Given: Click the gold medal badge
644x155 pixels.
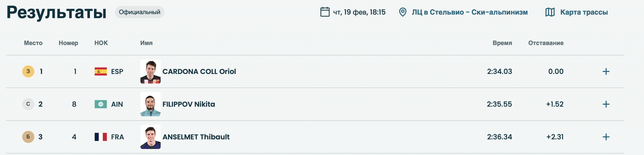Looking at the screenshot, I should click(28, 71).
